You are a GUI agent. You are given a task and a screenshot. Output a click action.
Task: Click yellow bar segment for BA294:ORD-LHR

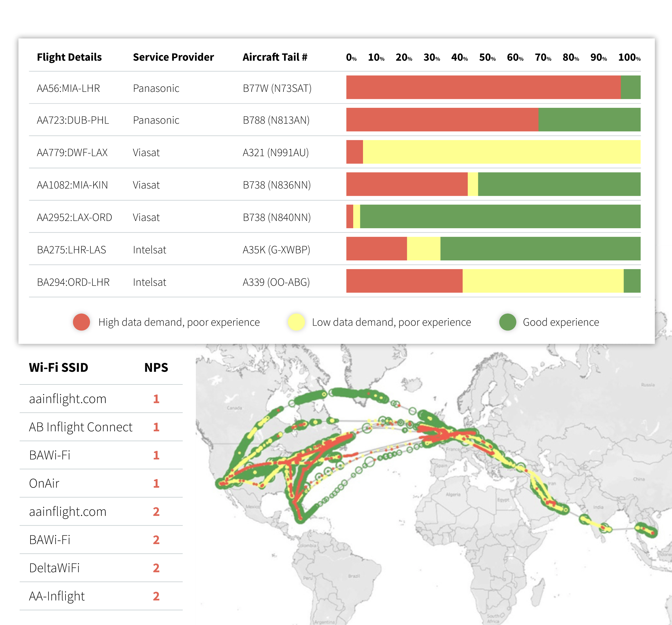pos(542,281)
